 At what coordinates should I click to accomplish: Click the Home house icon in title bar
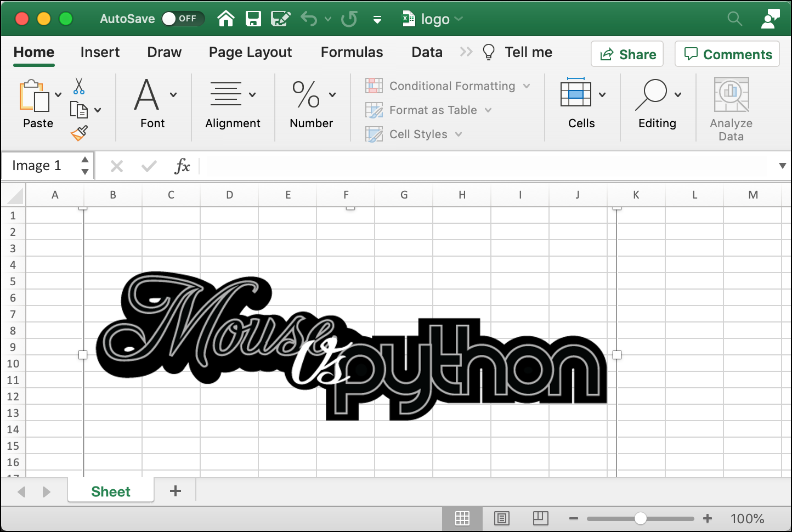pyautogui.click(x=226, y=19)
